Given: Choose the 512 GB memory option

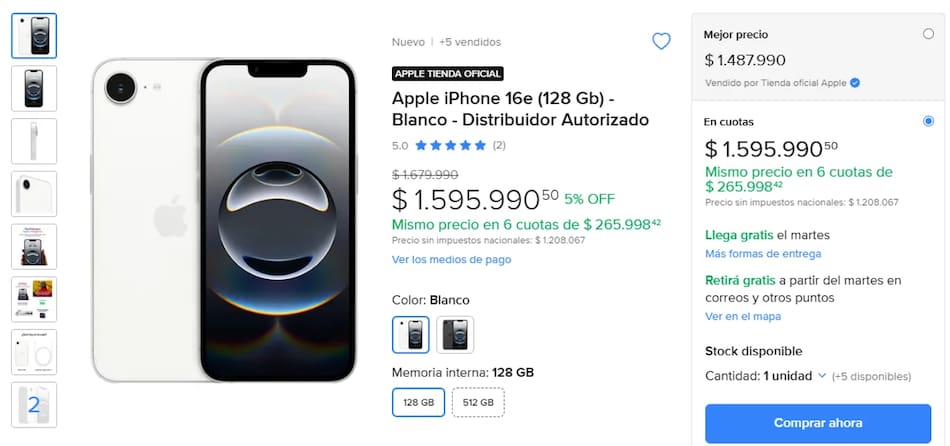Looking at the screenshot, I should pyautogui.click(x=478, y=402).
